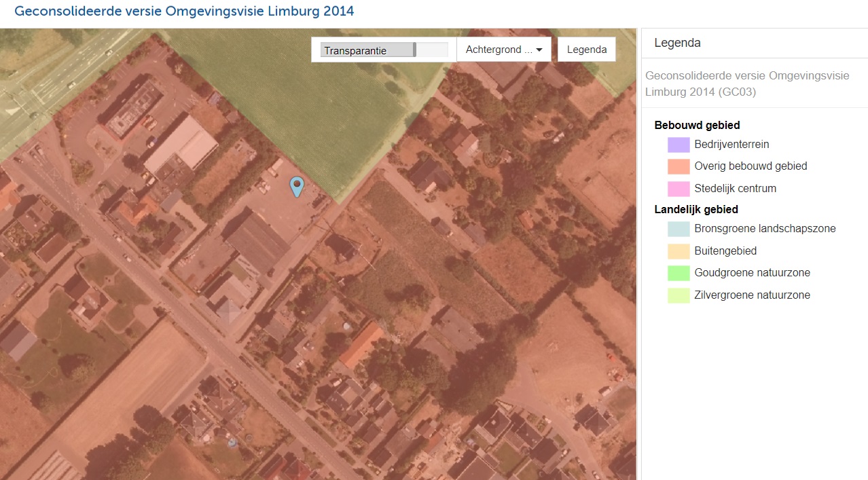This screenshot has width=868, height=480.
Task: Select the Buitengebied legend label
Action: (725, 251)
